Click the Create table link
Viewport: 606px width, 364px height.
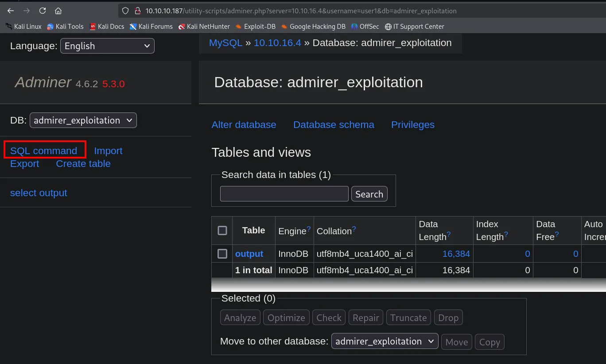[x=83, y=164]
